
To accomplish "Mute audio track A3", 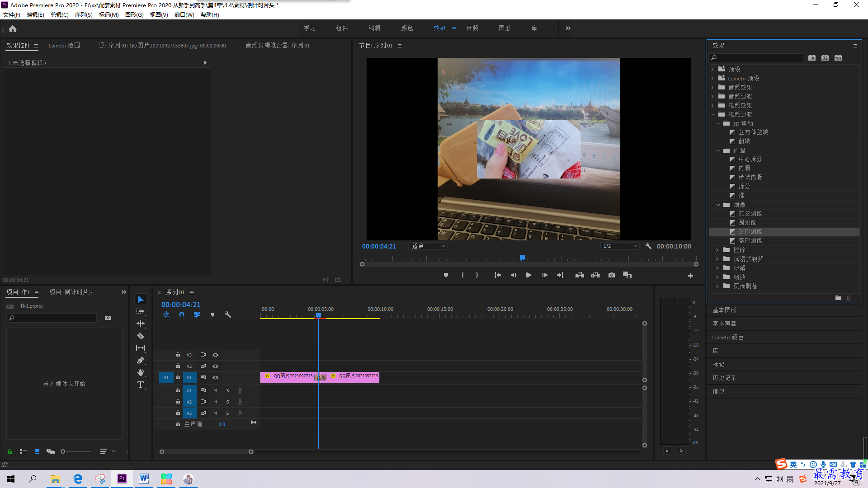I will pyautogui.click(x=215, y=413).
